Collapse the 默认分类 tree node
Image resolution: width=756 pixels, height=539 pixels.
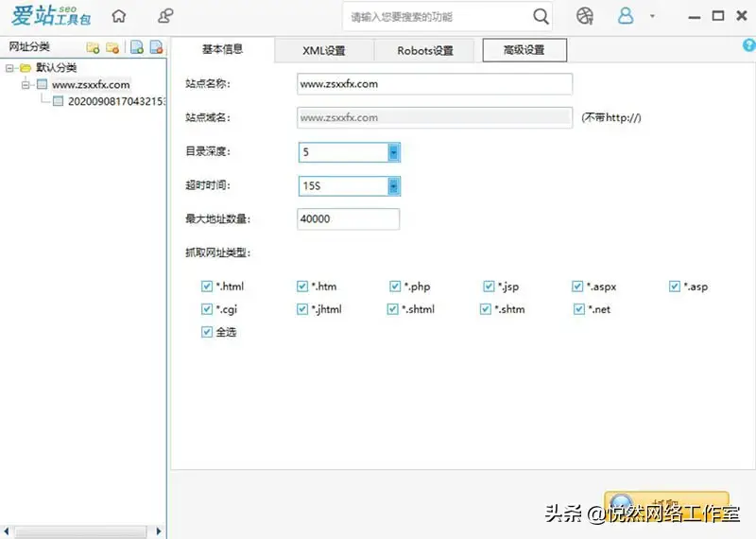(x=9, y=68)
